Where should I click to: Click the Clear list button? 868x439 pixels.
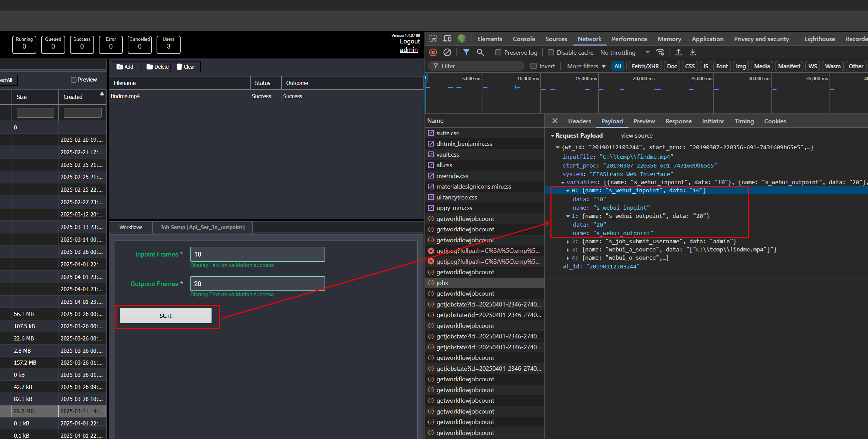[186, 67]
